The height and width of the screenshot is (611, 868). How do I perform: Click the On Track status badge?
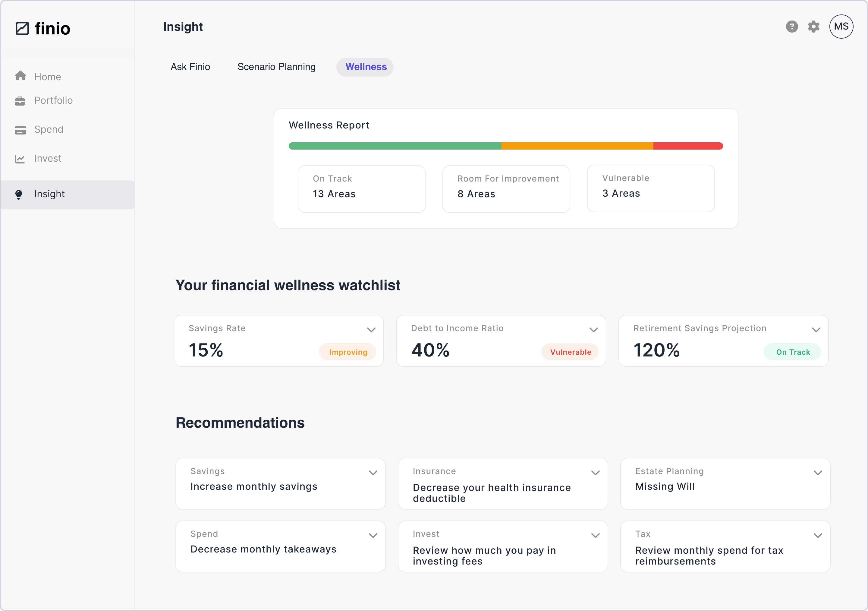point(792,351)
